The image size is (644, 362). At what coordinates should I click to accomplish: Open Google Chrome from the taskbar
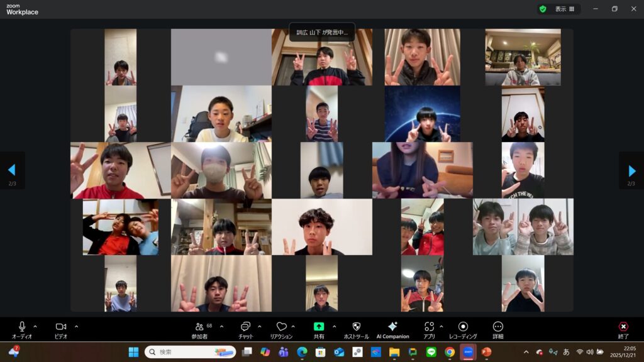[450, 352]
